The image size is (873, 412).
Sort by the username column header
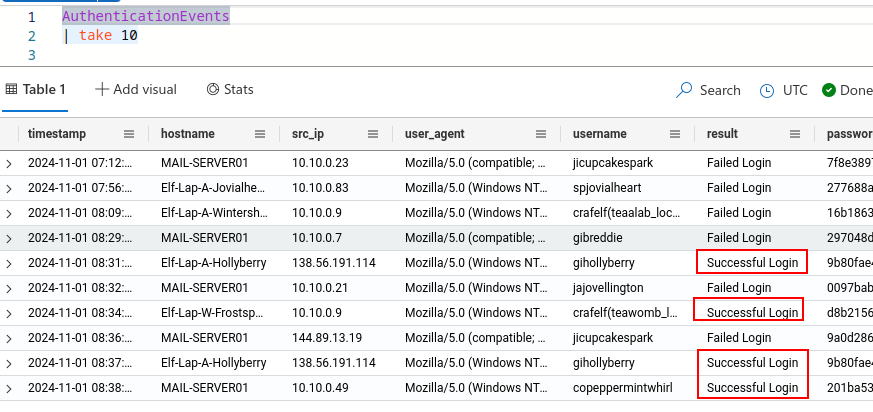click(600, 134)
